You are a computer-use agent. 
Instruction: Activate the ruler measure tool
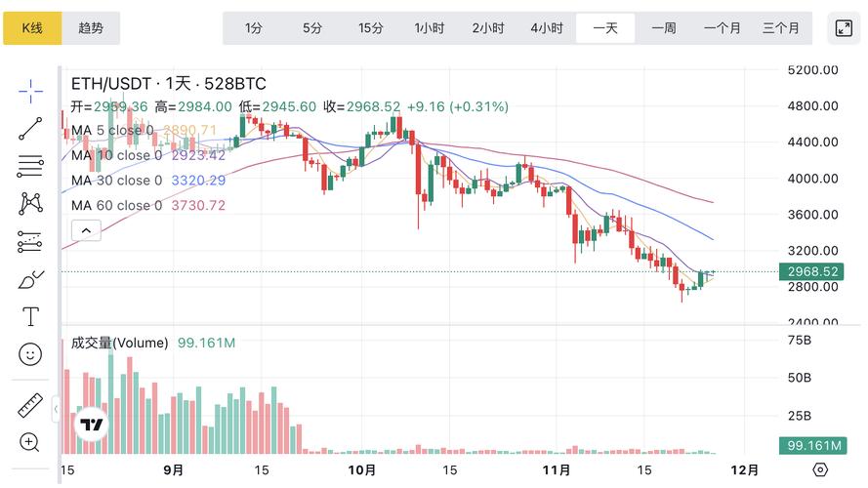tap(30, 406)
